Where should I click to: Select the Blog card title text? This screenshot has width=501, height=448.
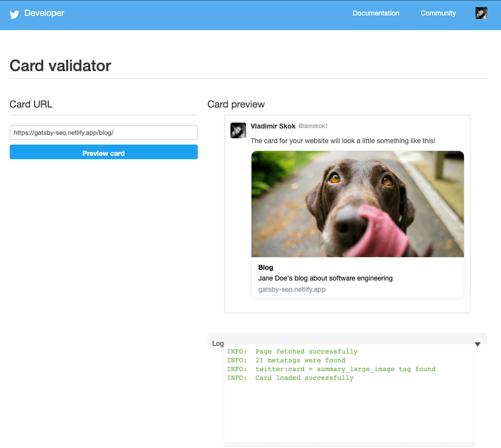point(266,267)
